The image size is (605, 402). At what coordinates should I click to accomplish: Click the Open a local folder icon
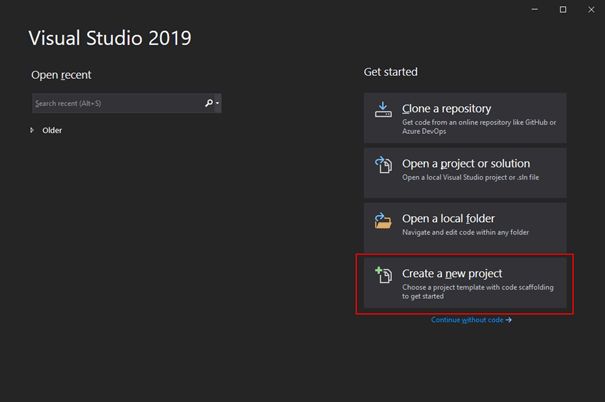(x=383, y=220)
